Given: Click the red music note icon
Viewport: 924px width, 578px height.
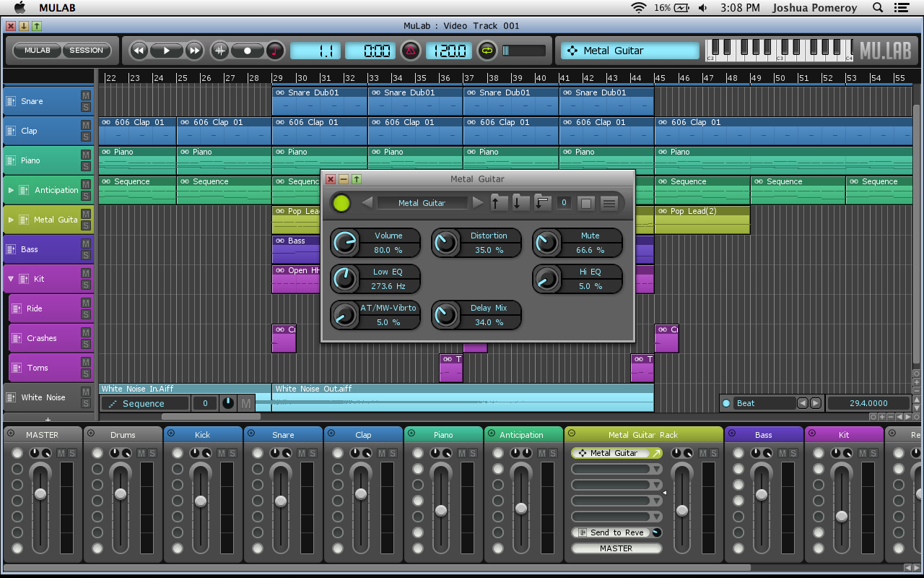Looking at the screenshot, I should [x=275, y=51].
